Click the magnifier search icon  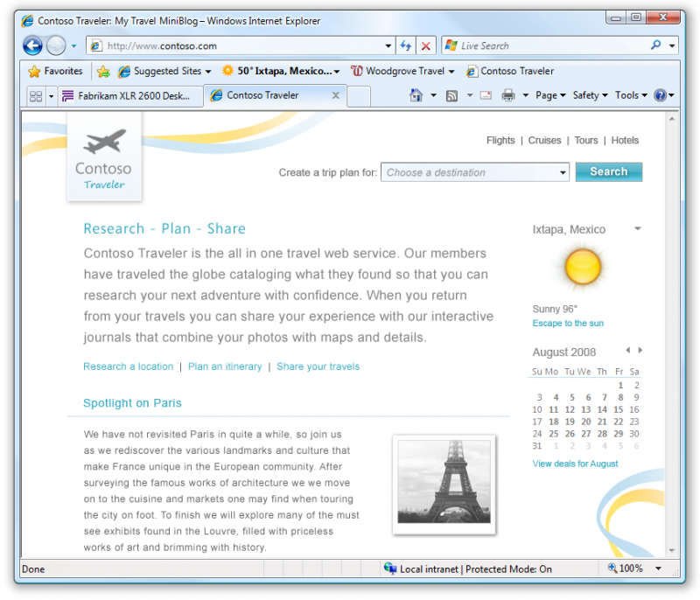(x=655, y=45)
